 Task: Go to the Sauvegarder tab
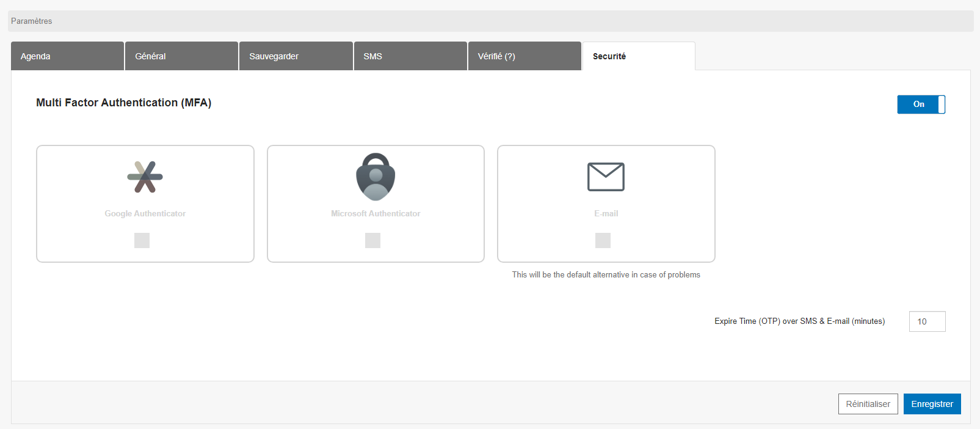pos(296,56)
